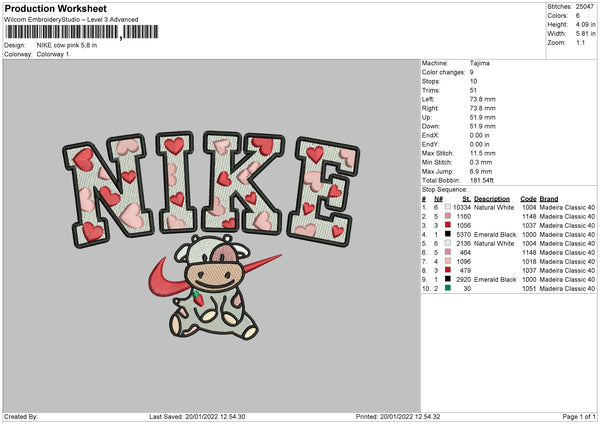Select the cartoon cow in the design preview
The height and width of the screenshot is (424, 600).
(213, 288)
